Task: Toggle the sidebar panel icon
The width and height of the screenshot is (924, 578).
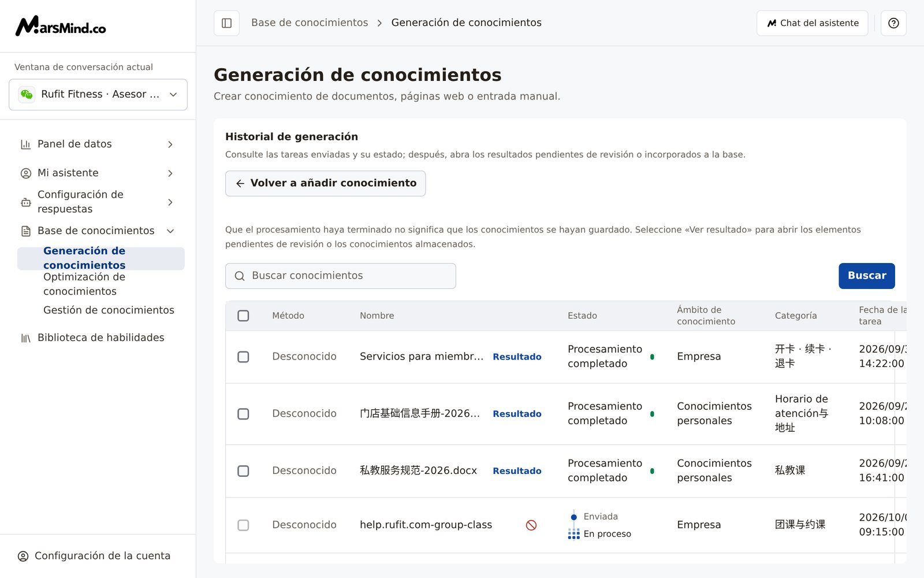Action: click(226, 23)
